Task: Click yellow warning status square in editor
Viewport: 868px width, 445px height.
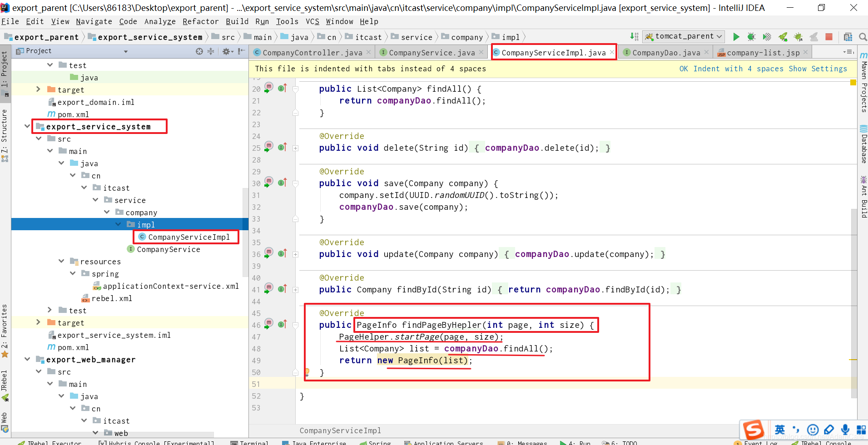Action: (853, 83)
